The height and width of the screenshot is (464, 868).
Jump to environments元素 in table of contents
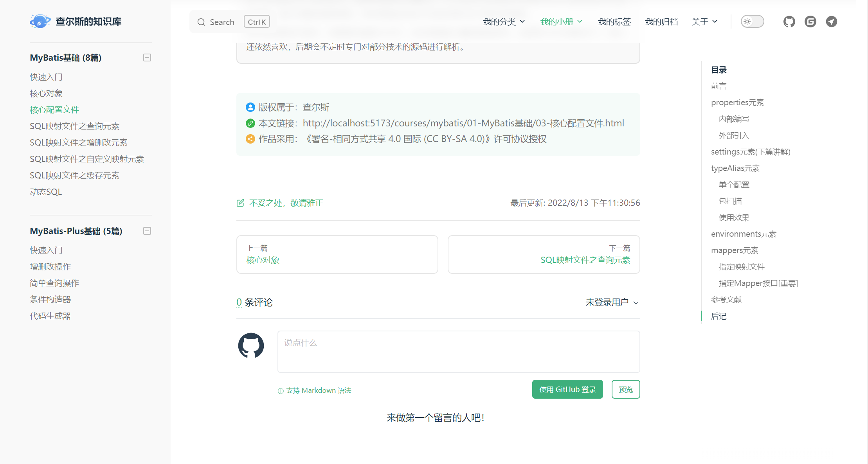[743, 234]
